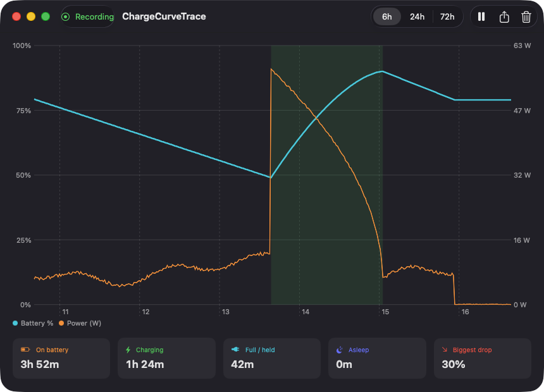544x392 pixels.
Task: Click the lightning bolt Charging icon
Action: click(x=128, y=350)
